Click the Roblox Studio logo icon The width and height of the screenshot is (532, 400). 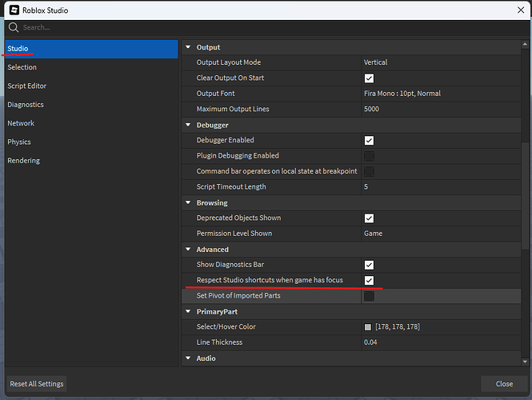14,10
